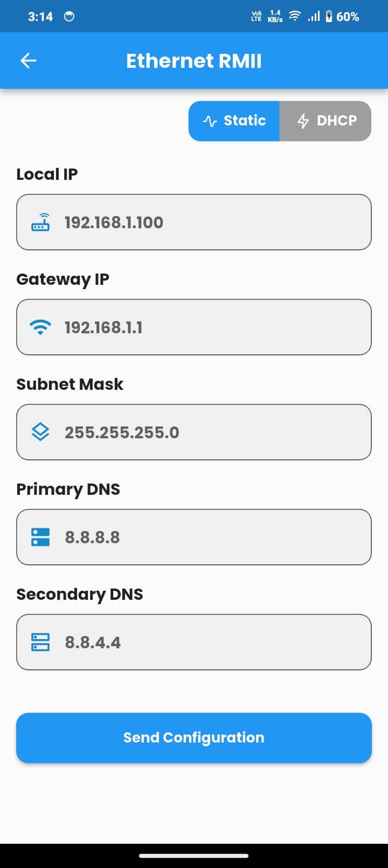Click the waveform icon inside the Static button
The width and height of the screenshot is (388, 868).
210,121
